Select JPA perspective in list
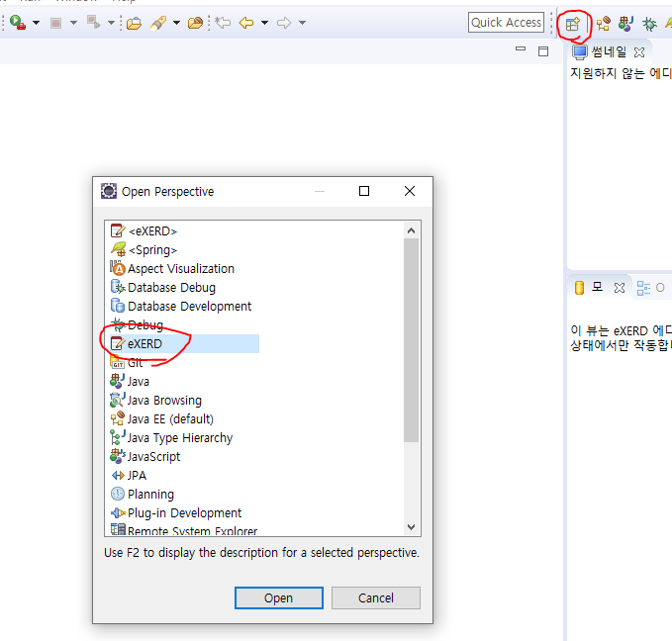672x641 pixels. point(129,476)
